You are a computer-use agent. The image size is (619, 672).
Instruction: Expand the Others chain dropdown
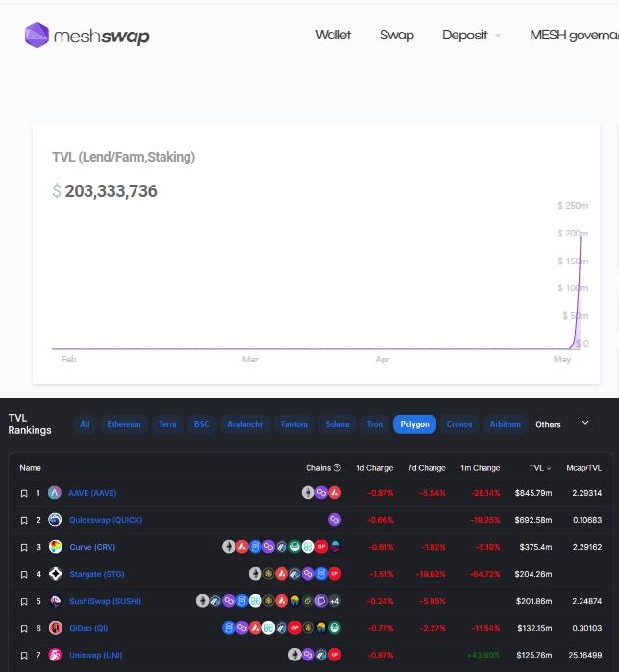(563, 424)
